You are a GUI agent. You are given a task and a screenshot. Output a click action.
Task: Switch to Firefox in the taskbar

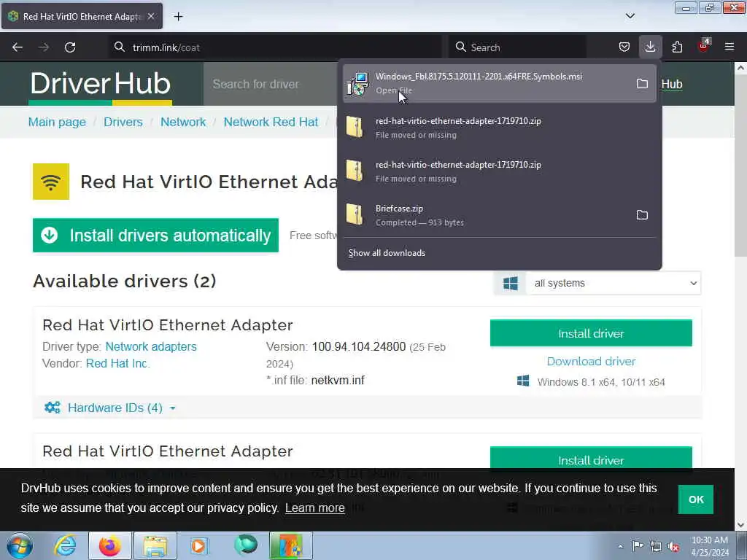coord(110,545)
